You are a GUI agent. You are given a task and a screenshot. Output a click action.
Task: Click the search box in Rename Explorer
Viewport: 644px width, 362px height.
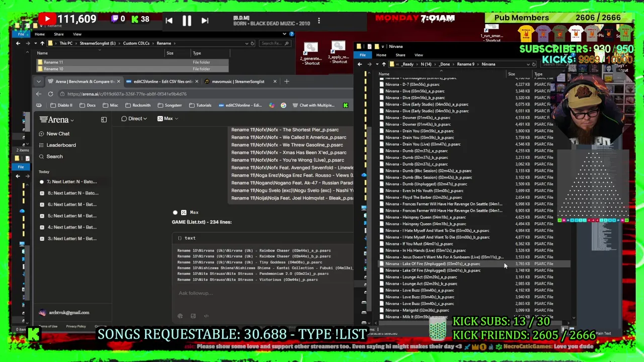[275, 43]
